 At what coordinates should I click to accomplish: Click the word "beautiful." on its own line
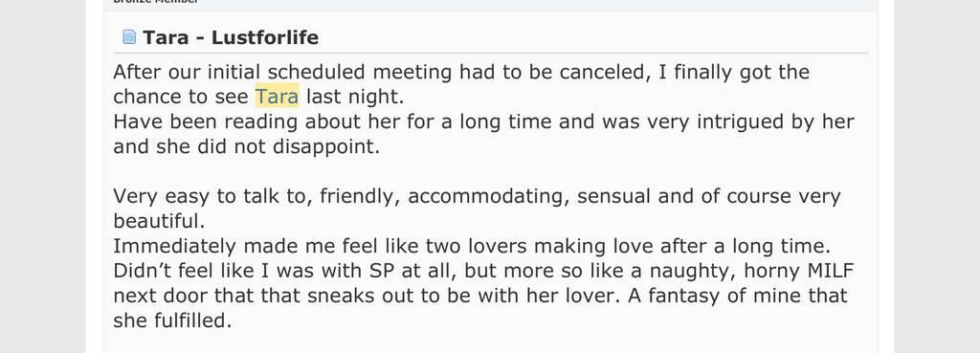click(x=160, y=221)
